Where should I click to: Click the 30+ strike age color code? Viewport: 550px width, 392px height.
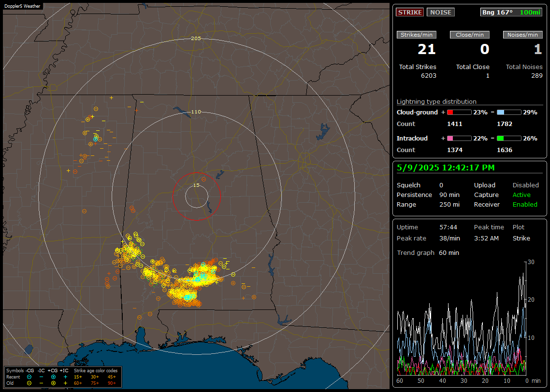(95, 377)
